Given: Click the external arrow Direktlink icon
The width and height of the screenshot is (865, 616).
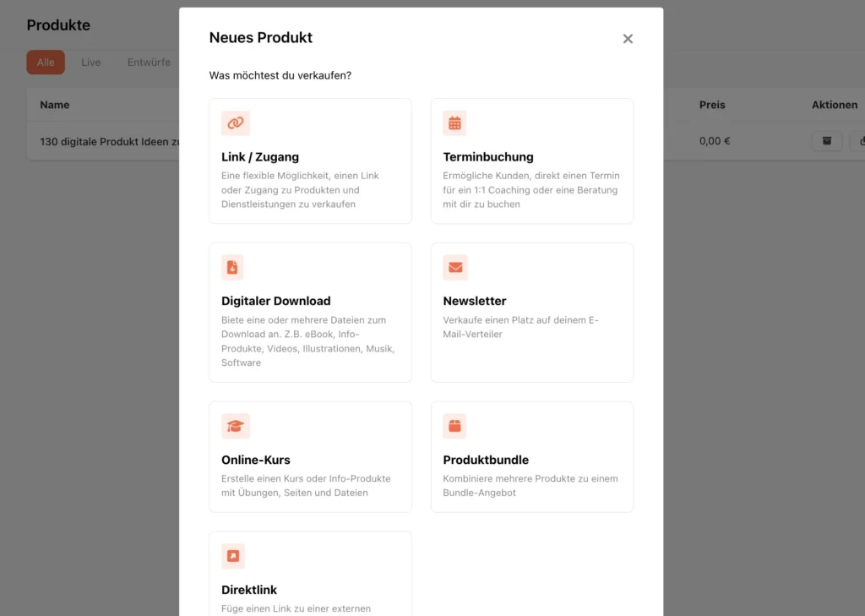Looking at the screenshot, I should (x=233, y=556).
